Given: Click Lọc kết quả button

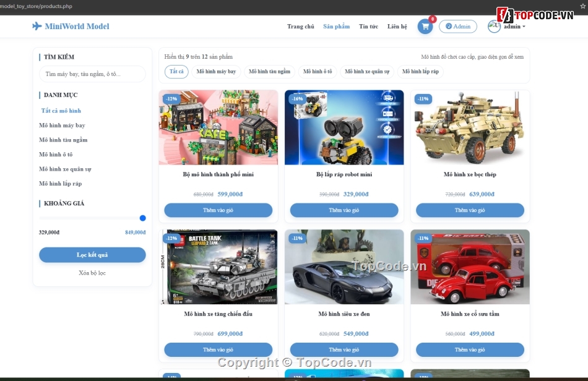Looking at the screenshot, I should [92, 255].
